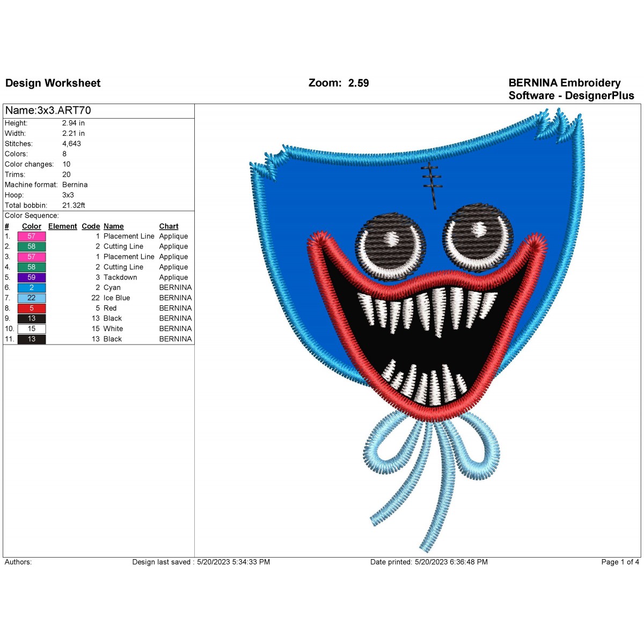The width and height of the screenshot is (644, 644).
Task: Click the height value "2.94 in"
Action: tap(74, 123)
